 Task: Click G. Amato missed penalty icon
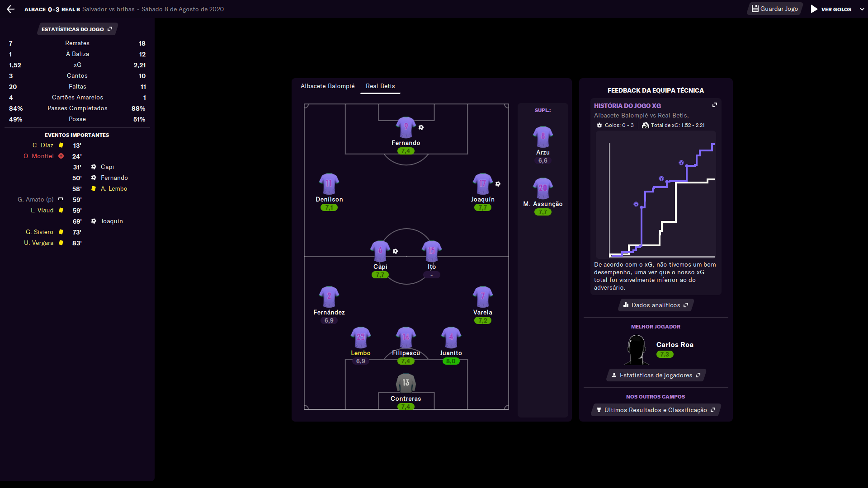[x=61, y=199]
